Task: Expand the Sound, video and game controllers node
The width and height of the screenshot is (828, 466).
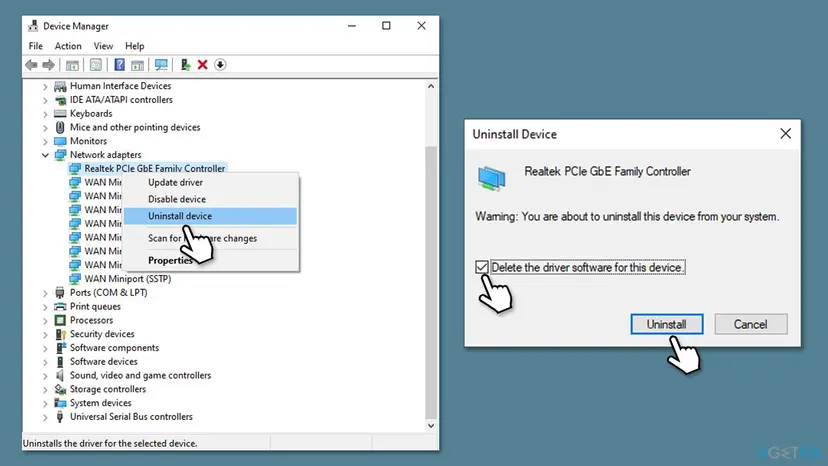Action: point(45,375)
